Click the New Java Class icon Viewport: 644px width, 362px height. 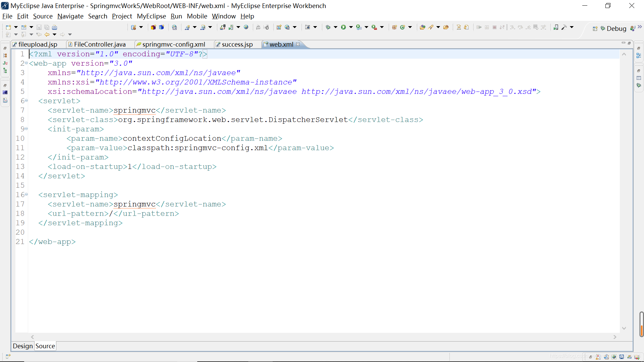402,27
